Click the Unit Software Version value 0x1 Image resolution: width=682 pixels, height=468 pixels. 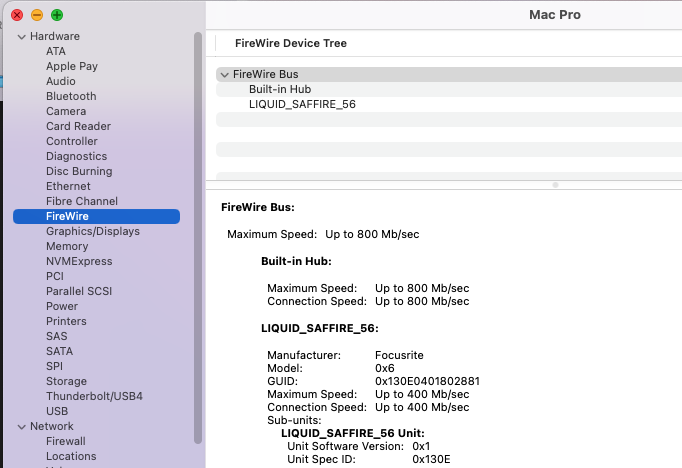point(421,446)
